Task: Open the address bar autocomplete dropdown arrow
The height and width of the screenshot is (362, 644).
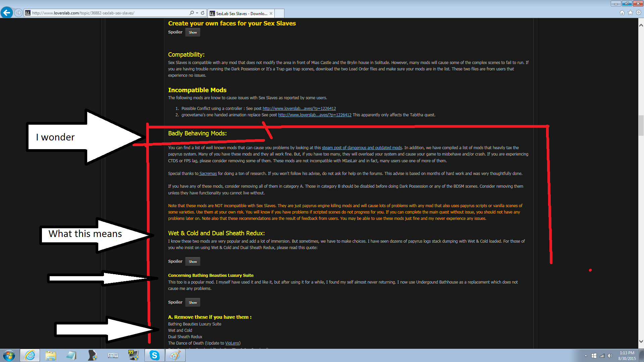Action: click(197, 13)
